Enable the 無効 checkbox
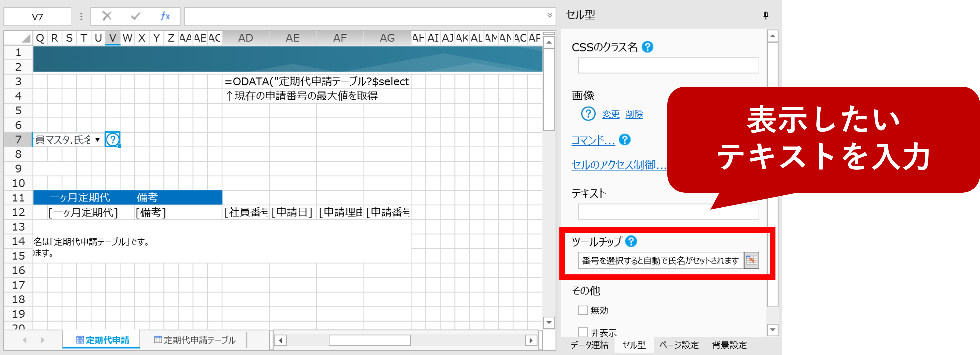 (x=583, y=310)
